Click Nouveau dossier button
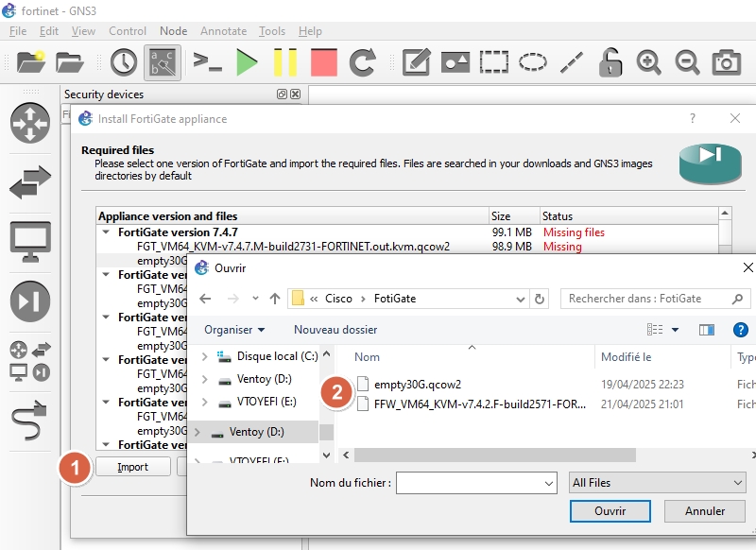 [335, 330]
